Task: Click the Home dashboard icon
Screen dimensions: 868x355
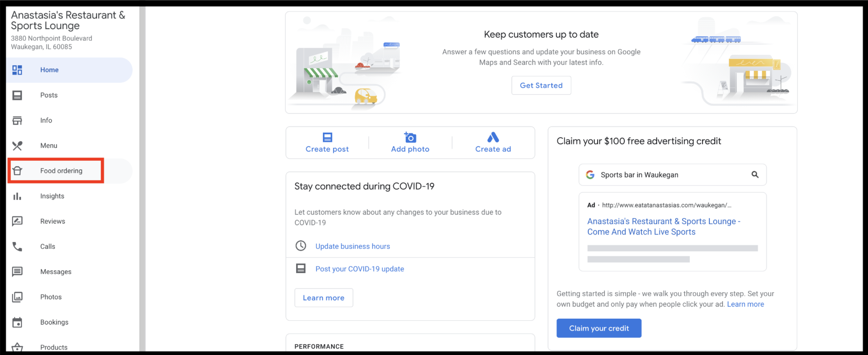Action: pos(17,70)
